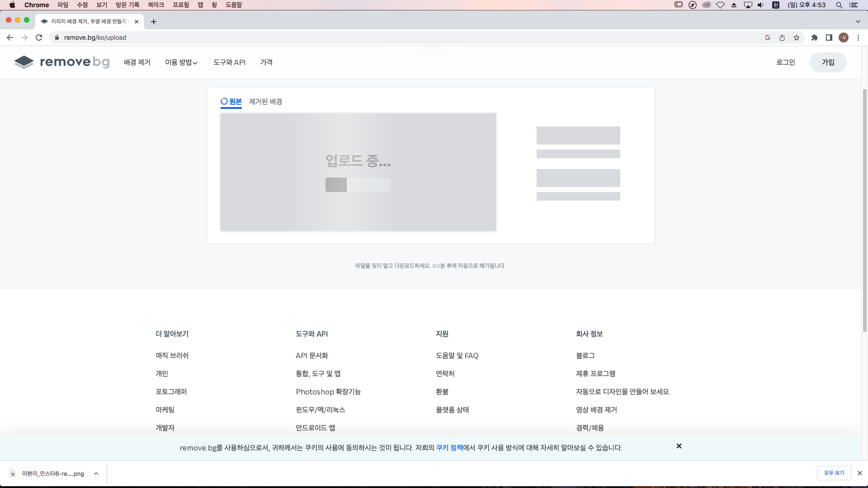Expand the 이용 방법 dropdown menu
Image resolution: width=868 pixels, height=488 pixels.
(181, 62)
